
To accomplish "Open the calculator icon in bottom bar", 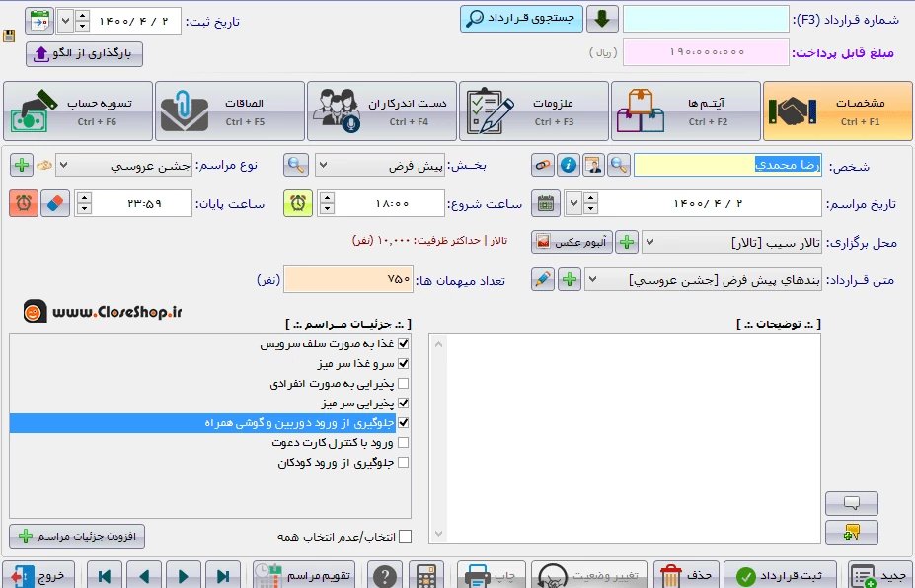I will (426, 576).
